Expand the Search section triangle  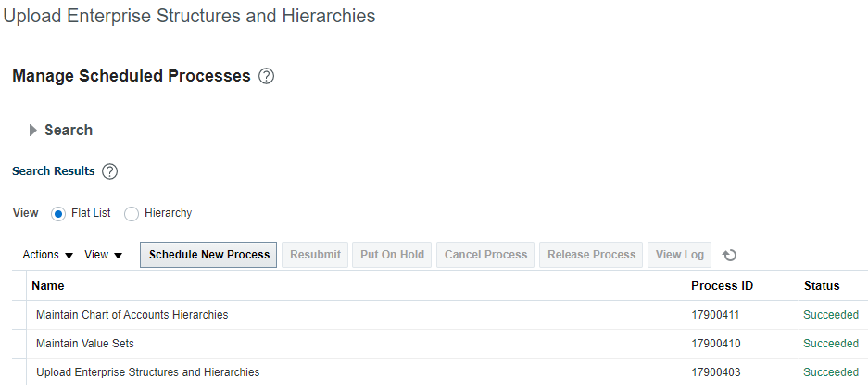(x=33, y=130)
